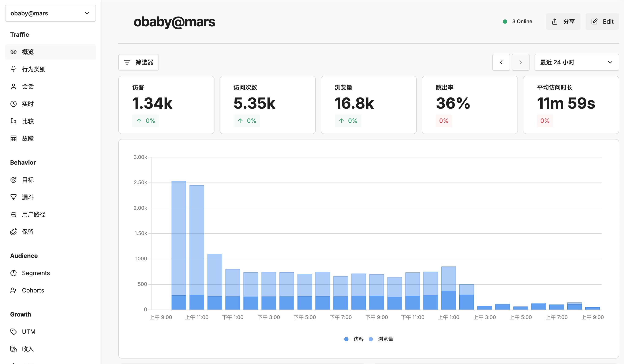Viewport: 624px width, 364px height.
Task: Click the target icon for 目标
Action: (x=13, y=180)
